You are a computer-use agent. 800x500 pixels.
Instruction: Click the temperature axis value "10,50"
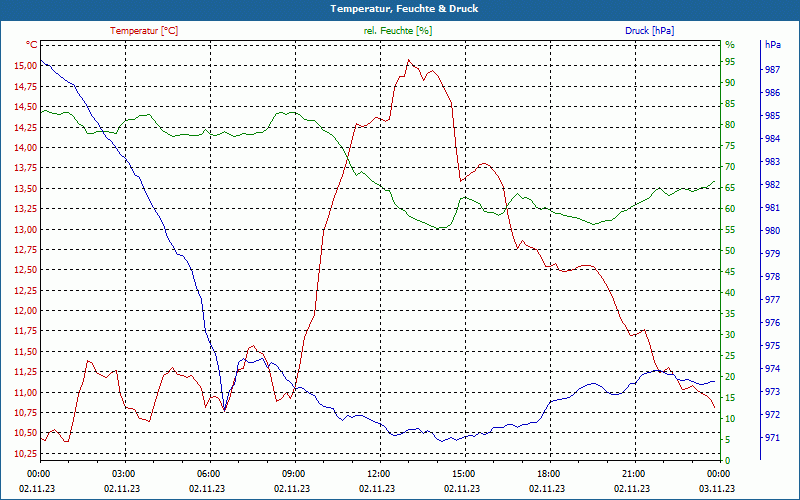pyautogui.click(x=27, y=433)
